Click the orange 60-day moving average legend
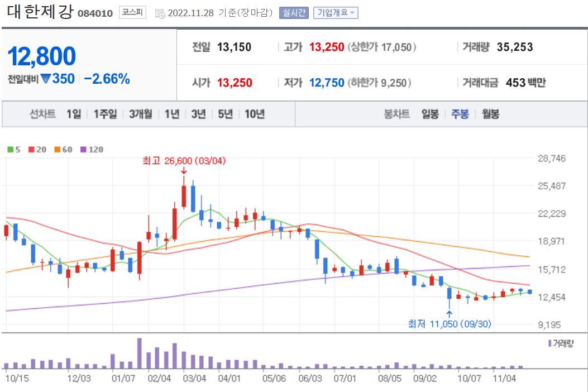Image resolution: width=588 pixels, height=392 pixels. 63,150
